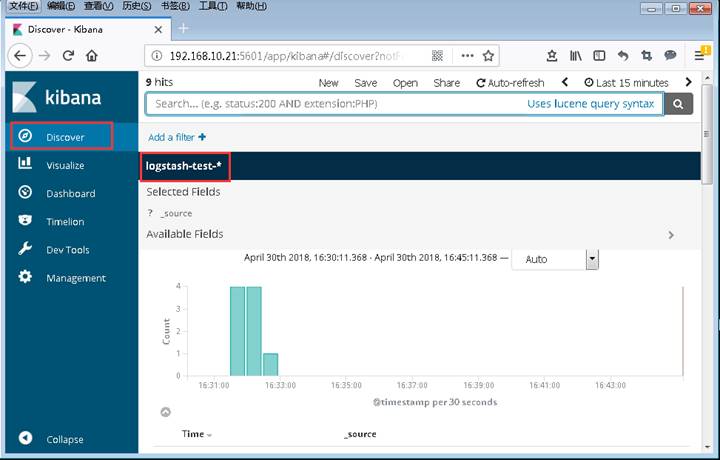720x460 pixels.
Task: Open Dev Tools wrench icon
Action: 26,249
